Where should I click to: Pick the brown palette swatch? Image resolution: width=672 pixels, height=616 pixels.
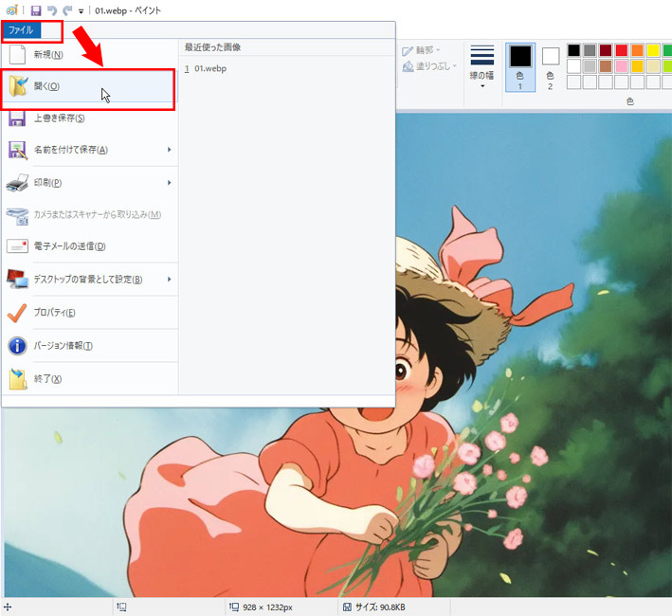605,66
